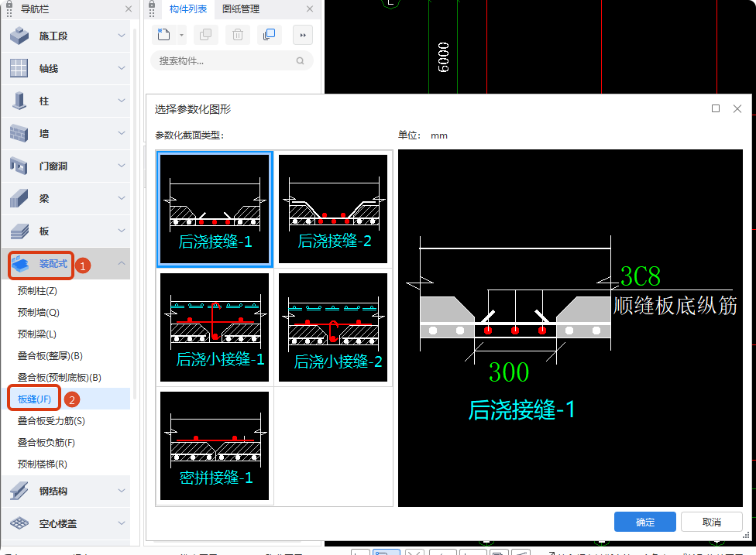Select 叠合板受力筋(S) item

[51, 420]
